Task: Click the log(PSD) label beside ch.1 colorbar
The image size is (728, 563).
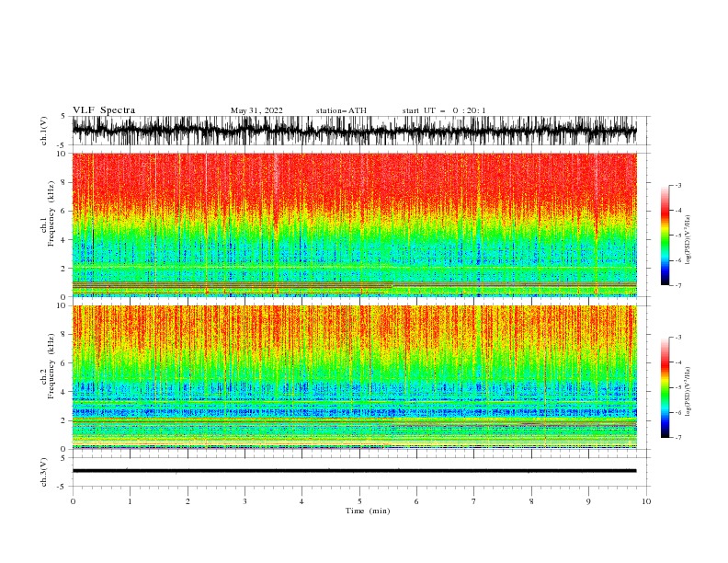Action: click(x=688, y=240)
